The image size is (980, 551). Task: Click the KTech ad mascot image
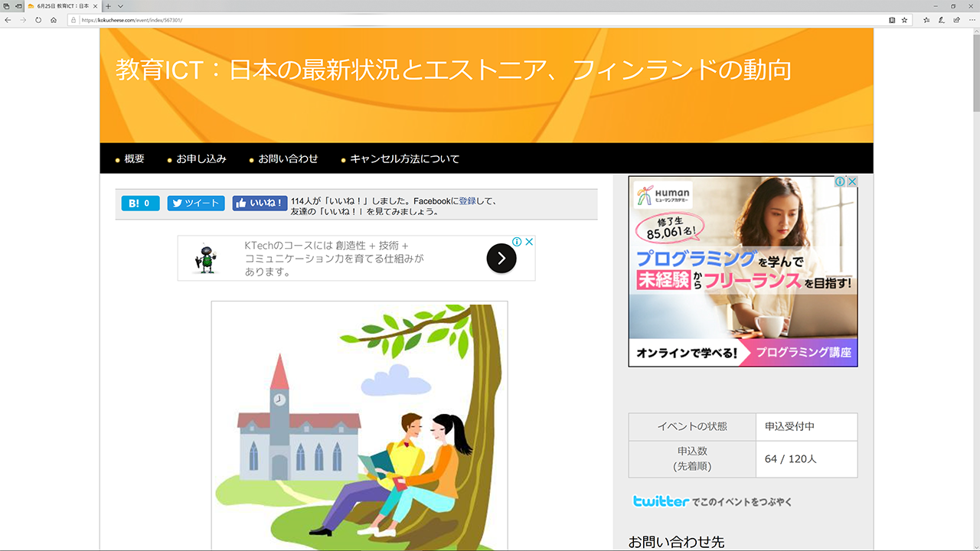[x=204, y=259]
